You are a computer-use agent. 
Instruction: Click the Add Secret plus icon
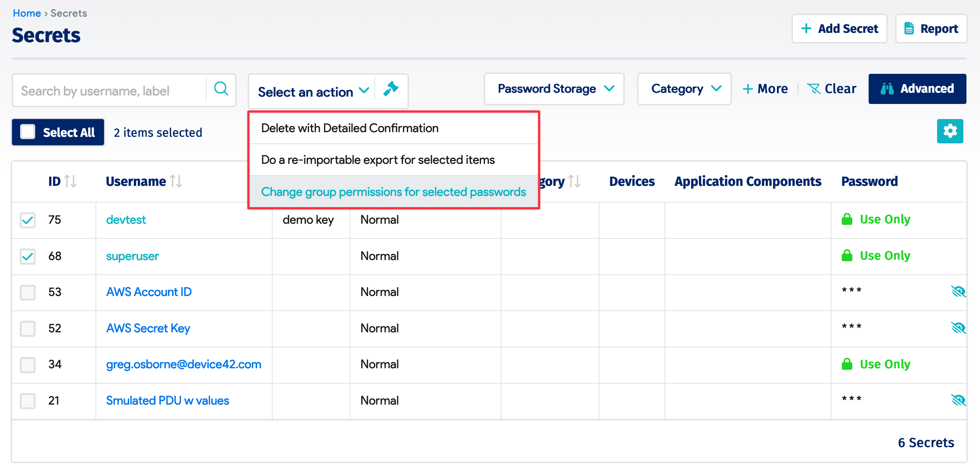807,28
